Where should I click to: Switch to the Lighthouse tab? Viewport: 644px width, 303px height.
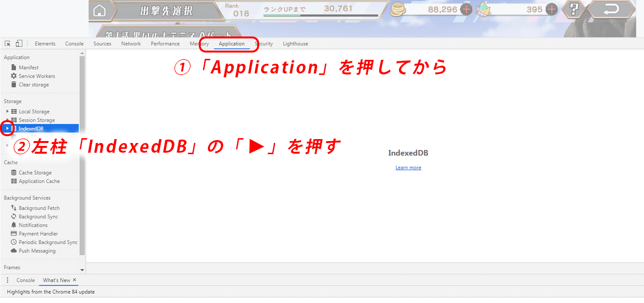coord(295,44)
